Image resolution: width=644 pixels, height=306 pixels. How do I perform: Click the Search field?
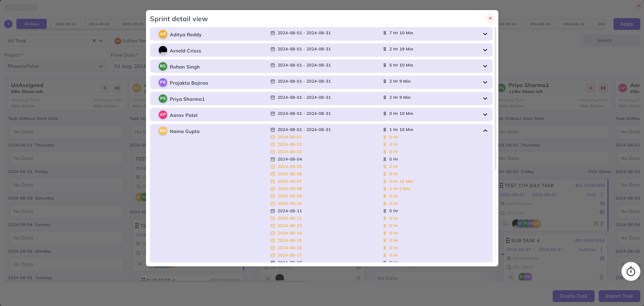[611, 40]
